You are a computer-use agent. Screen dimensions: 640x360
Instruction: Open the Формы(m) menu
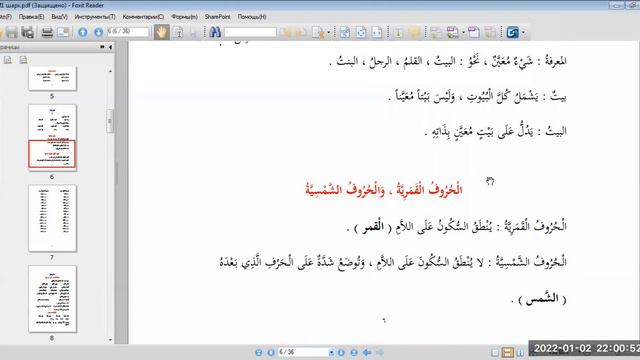(x=184, y=17)
